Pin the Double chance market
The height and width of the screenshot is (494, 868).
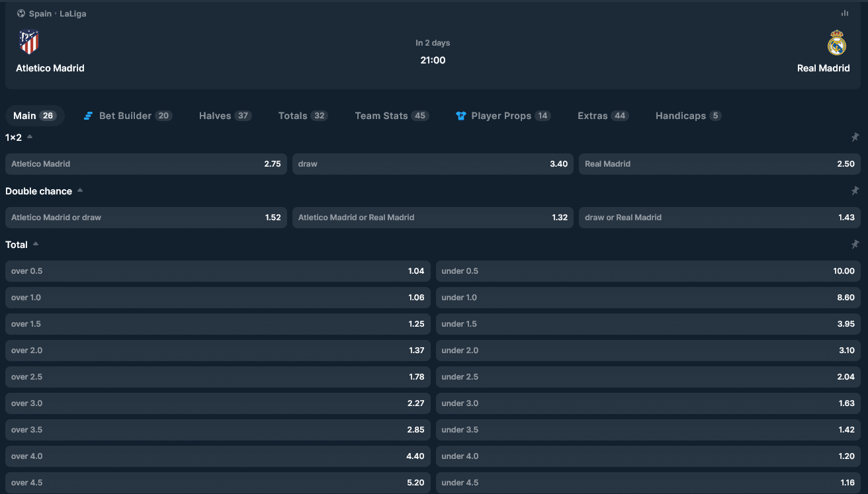click(855, 191)
